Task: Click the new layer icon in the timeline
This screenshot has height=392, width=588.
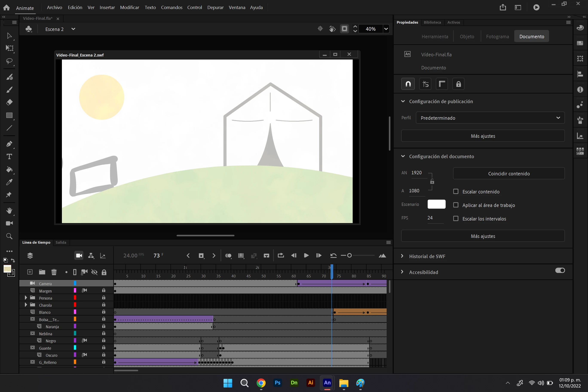Action: (30, 272)
